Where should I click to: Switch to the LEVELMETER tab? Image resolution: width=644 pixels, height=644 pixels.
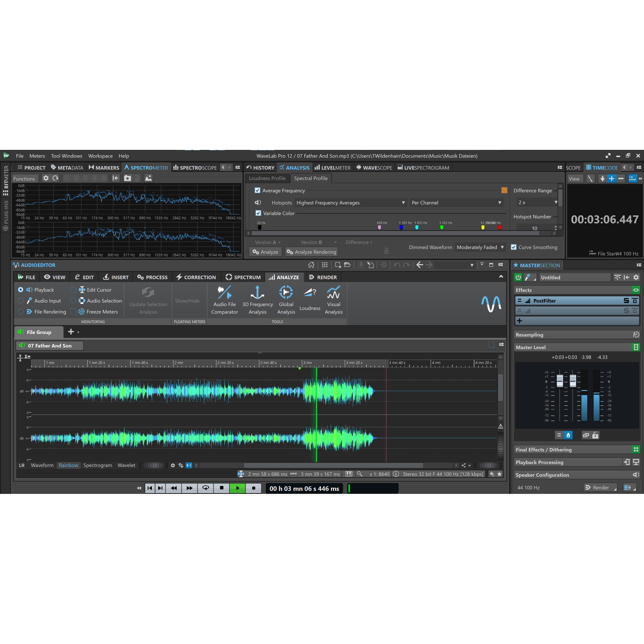point(332,168)
